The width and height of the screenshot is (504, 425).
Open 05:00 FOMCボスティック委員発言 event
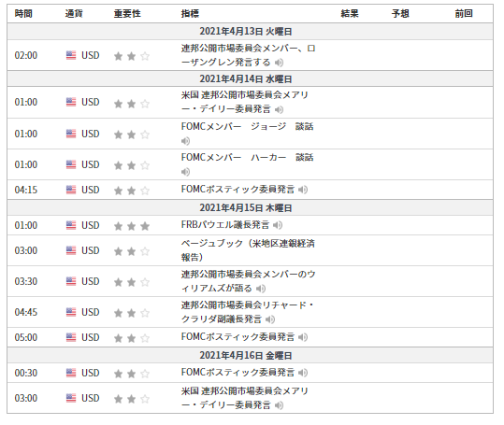point(238,337)
